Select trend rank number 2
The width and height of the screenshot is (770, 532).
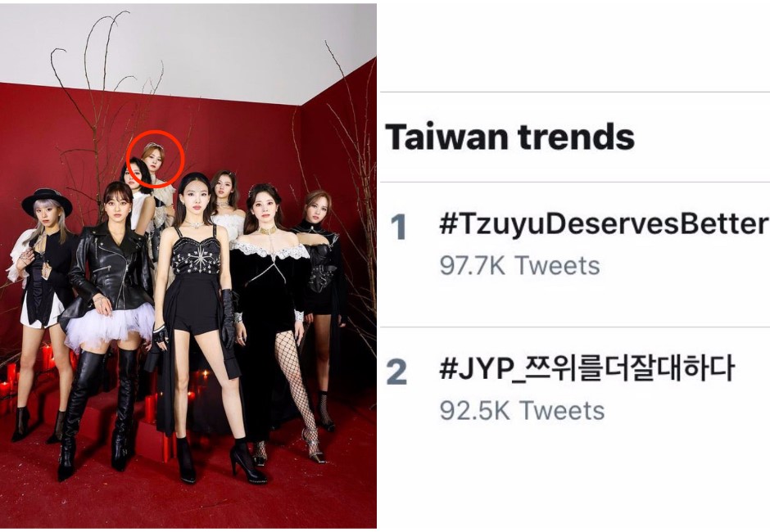[x=396, y=372]
